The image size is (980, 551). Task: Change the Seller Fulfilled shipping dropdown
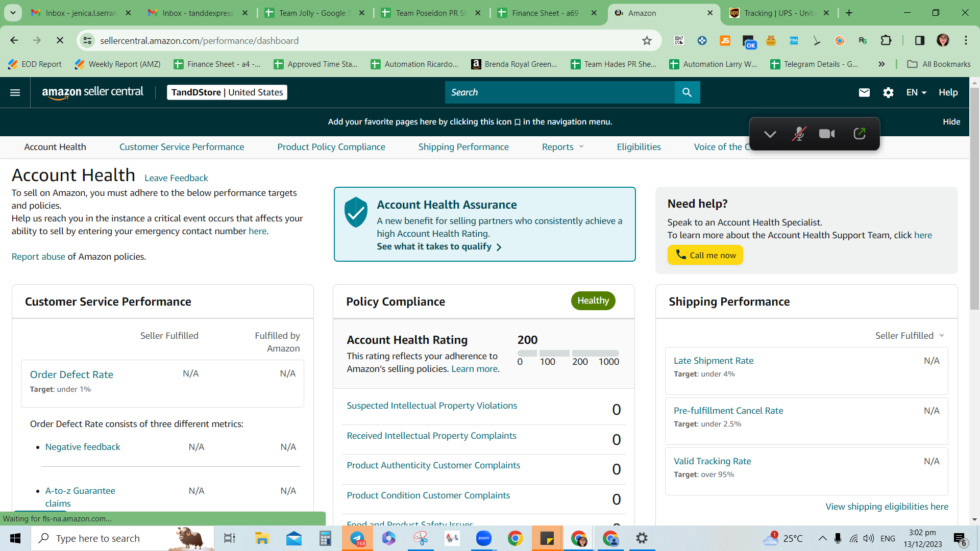click(910, 336)
